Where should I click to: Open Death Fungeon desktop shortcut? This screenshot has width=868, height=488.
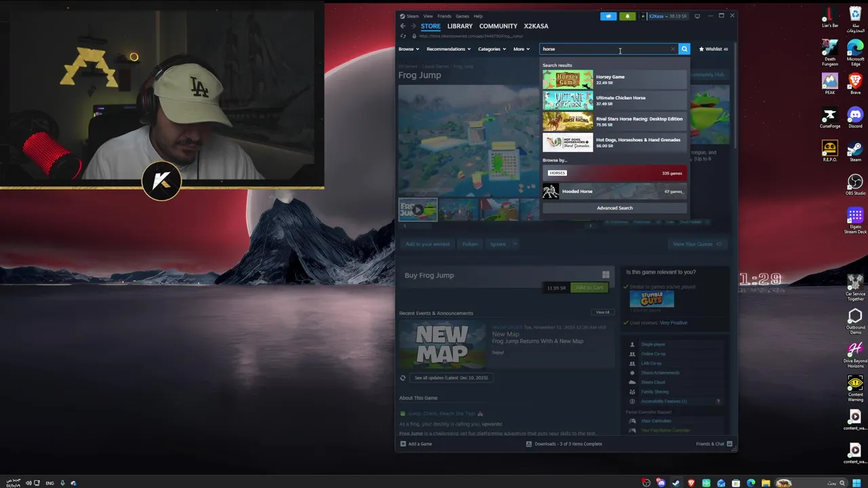[829, 52]
